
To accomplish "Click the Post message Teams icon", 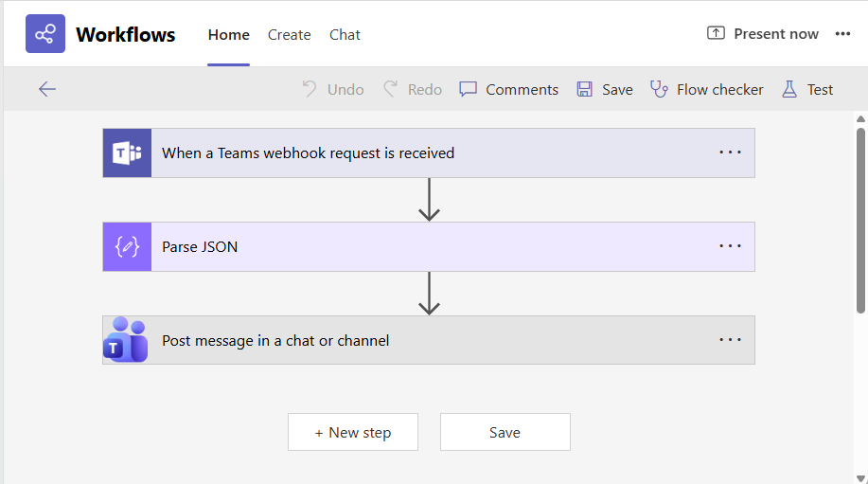I will point(127,341).
